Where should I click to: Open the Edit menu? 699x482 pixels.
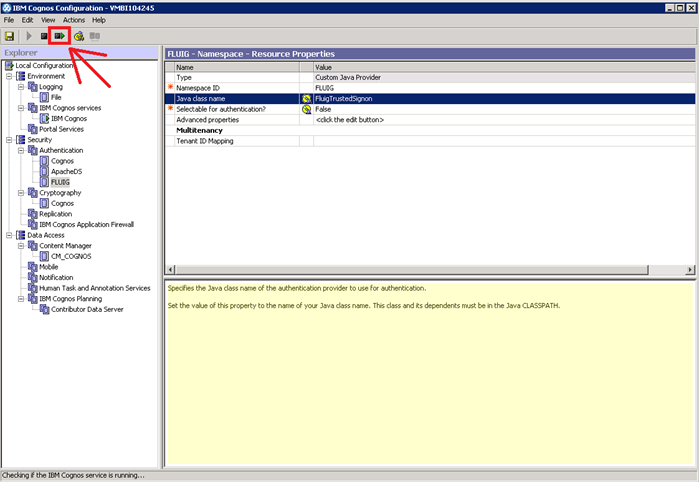point(27,20)
